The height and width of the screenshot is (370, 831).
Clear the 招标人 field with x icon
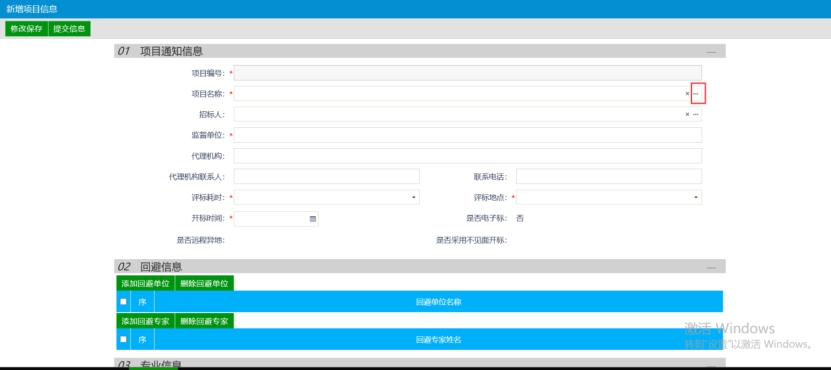[687, 114]
